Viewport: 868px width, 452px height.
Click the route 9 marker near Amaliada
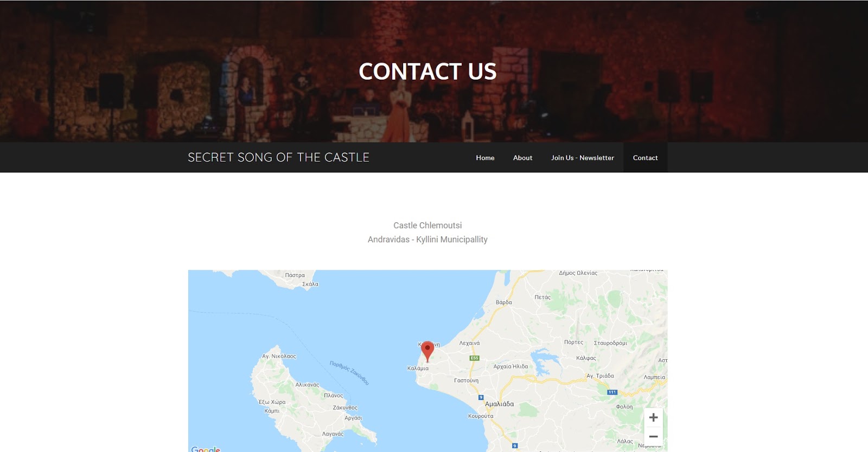tap(481, 397)
